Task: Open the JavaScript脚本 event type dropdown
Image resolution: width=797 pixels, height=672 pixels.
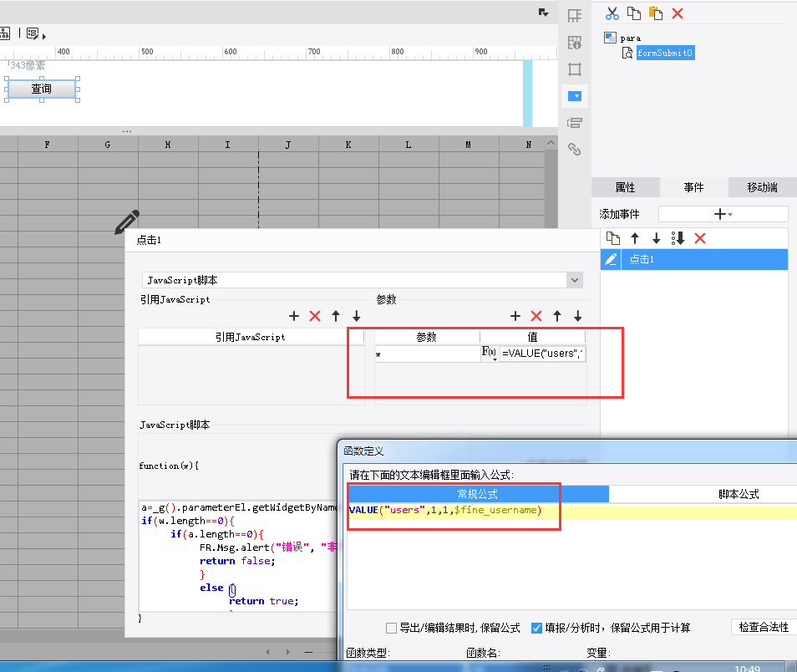Action: click(x=575, y=280)
